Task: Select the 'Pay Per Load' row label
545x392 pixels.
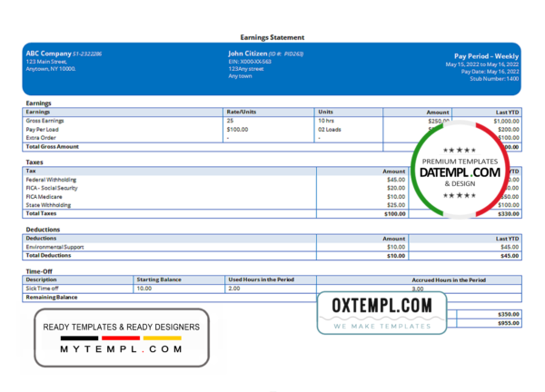Action: click(42, 130)
